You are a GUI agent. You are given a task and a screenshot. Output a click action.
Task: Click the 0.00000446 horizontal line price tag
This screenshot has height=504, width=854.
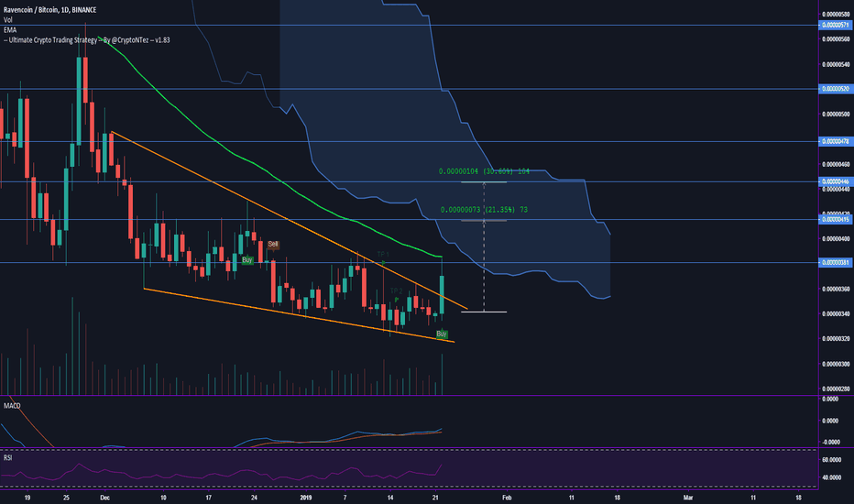[x=836, y=181]
